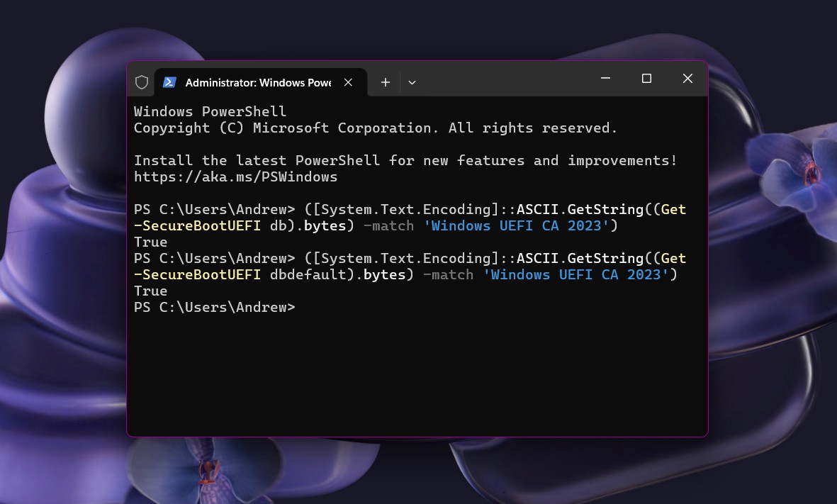Image resolution: width=837 pixels, height=504 pixels.
Task: Click the Windows PowerShell header text
Action: point(208,111)
